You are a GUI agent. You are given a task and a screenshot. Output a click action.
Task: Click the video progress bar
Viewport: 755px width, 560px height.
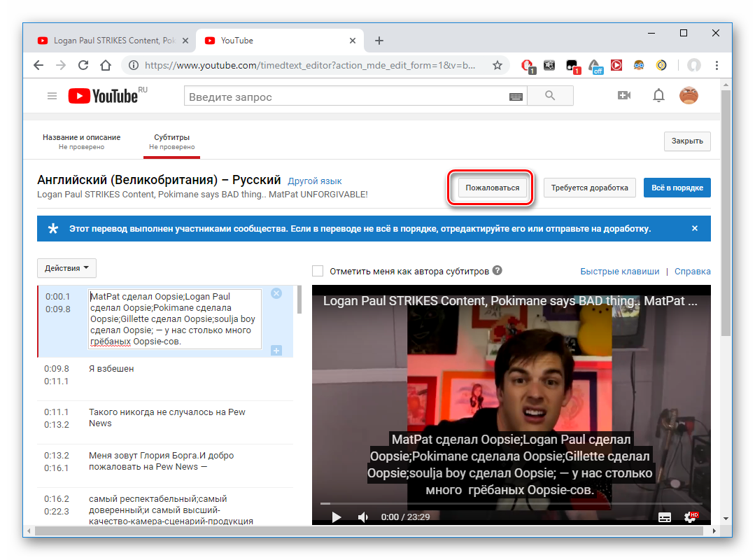tap(511, 503)
